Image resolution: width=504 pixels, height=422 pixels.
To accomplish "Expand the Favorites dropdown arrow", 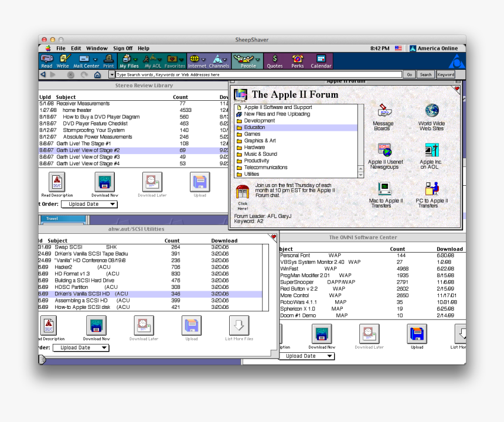I will click(x=181, y=59).
